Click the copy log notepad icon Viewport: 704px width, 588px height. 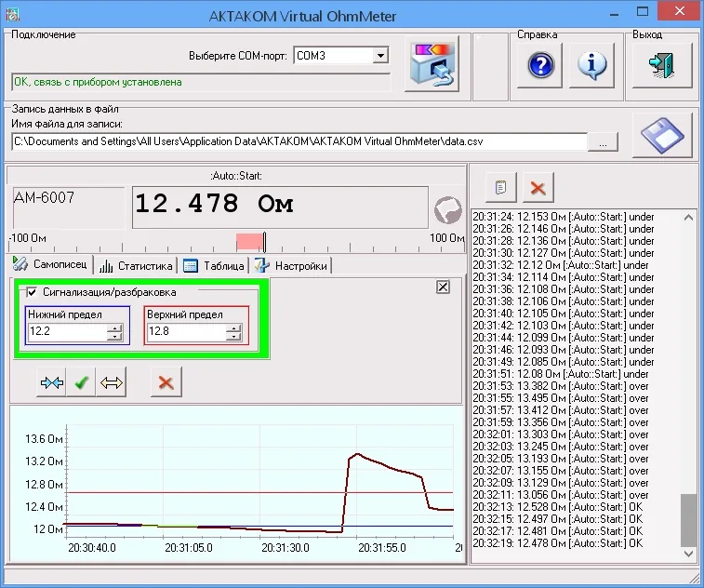tap(501, 187)
